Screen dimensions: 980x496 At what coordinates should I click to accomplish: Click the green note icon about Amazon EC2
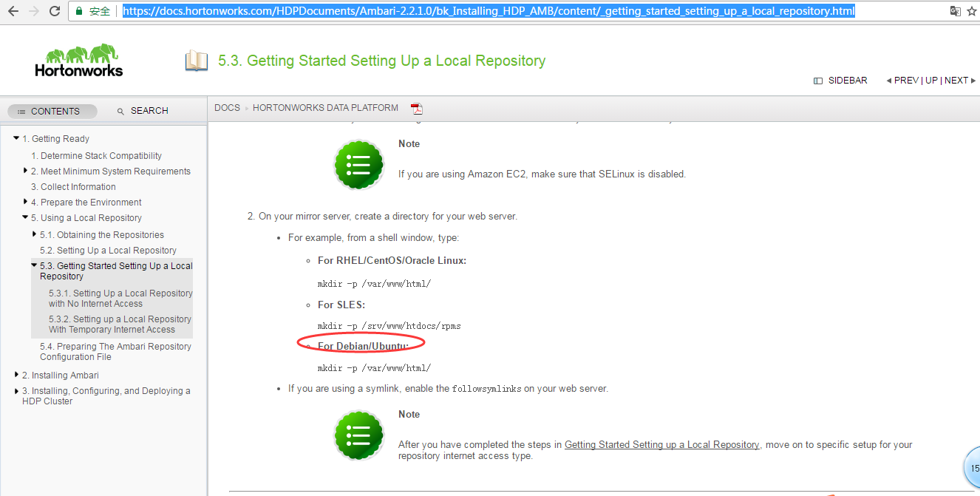pos(358,164)
